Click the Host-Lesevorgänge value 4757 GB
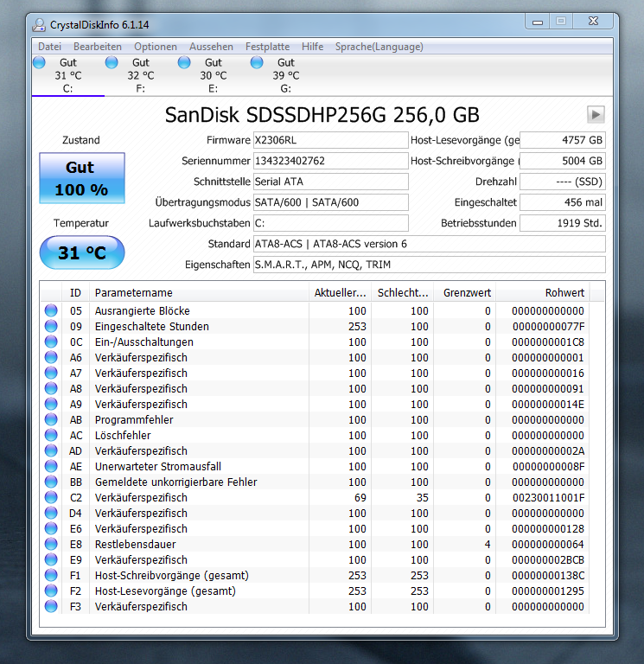 (x=563, y=140)
